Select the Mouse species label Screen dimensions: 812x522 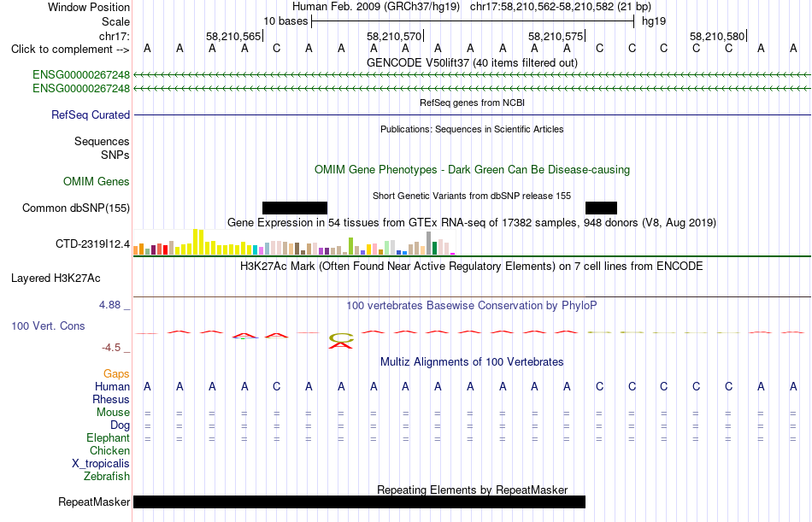(x=114, y=413)
